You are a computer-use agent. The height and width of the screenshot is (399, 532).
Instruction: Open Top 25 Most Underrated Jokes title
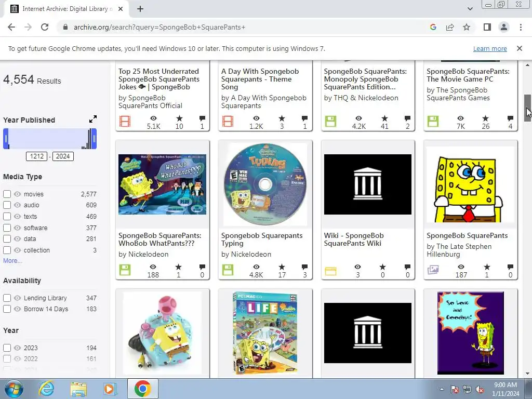159,79
